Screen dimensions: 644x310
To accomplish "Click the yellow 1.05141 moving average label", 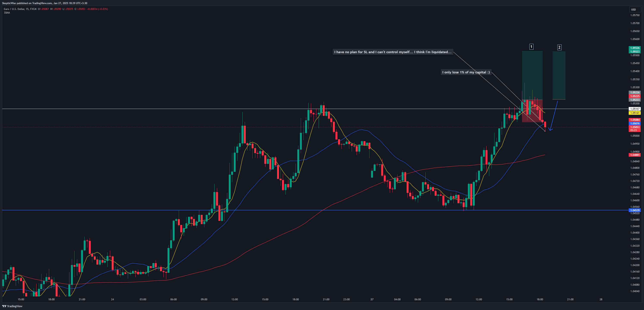I will click(x=635, y=113).
